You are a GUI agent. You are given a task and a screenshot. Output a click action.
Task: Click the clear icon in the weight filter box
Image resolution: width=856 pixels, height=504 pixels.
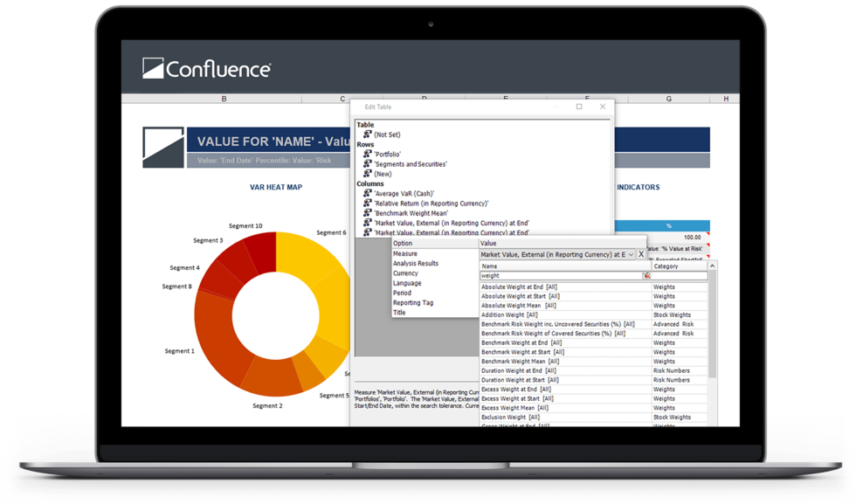tap(645, 276)
